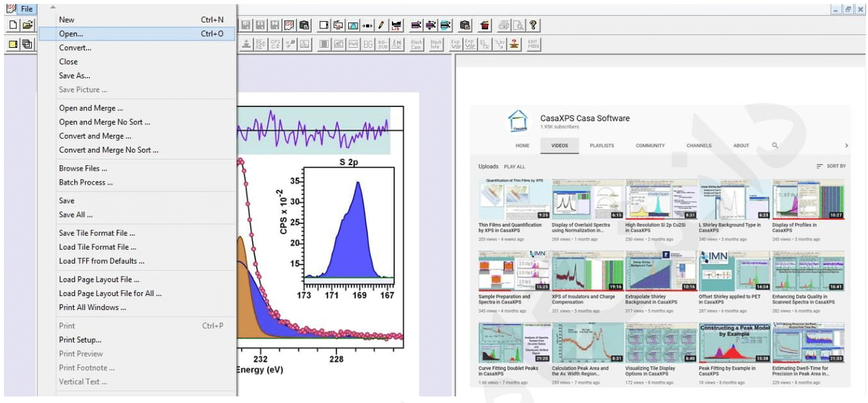Click Print Setup... menu entry
This screenshot has width=868, height=403.
point(137,340)
